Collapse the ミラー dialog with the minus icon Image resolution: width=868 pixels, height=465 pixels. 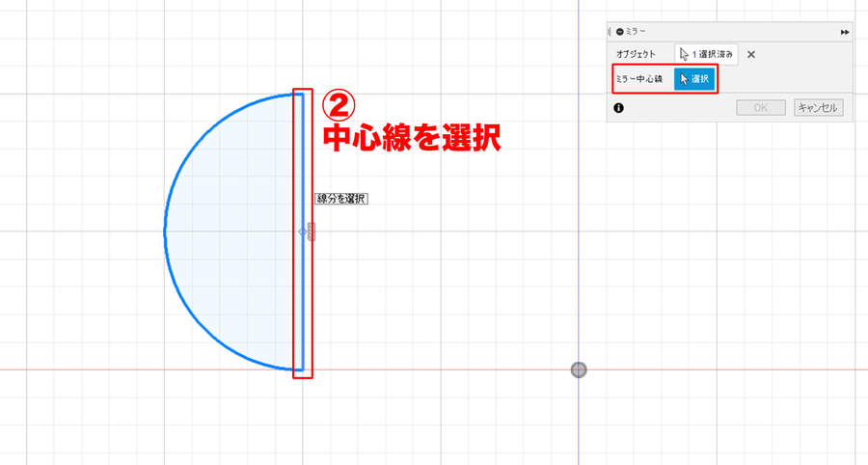619,32
